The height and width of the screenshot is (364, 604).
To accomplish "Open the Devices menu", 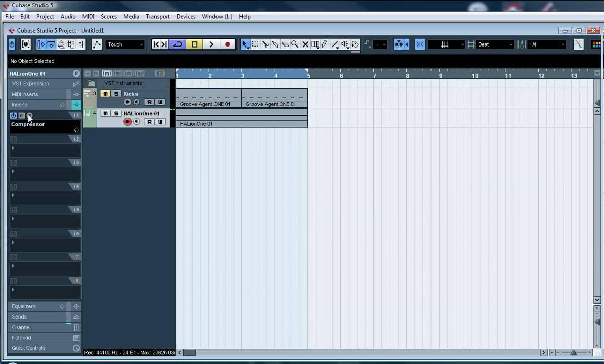I will point(186,17).
